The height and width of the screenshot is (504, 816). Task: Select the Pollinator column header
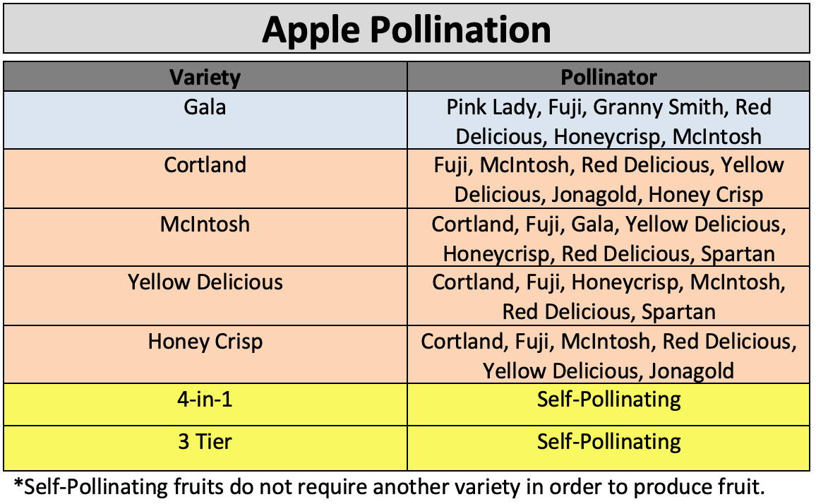click(608, 76)
